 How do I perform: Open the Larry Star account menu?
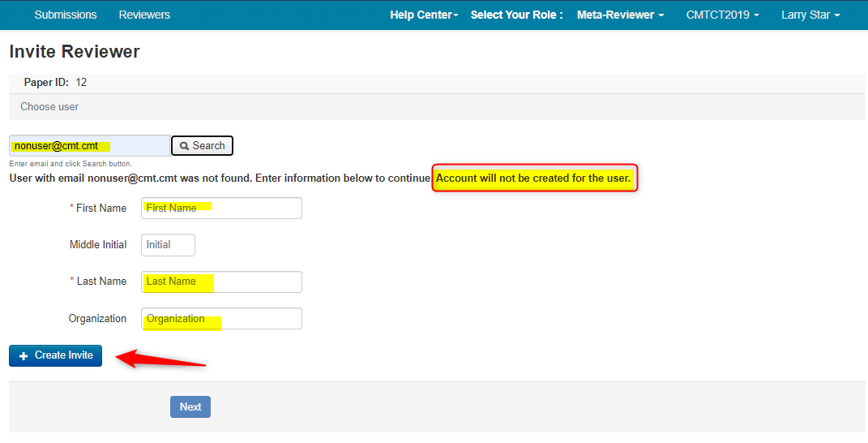coord(810,15)
